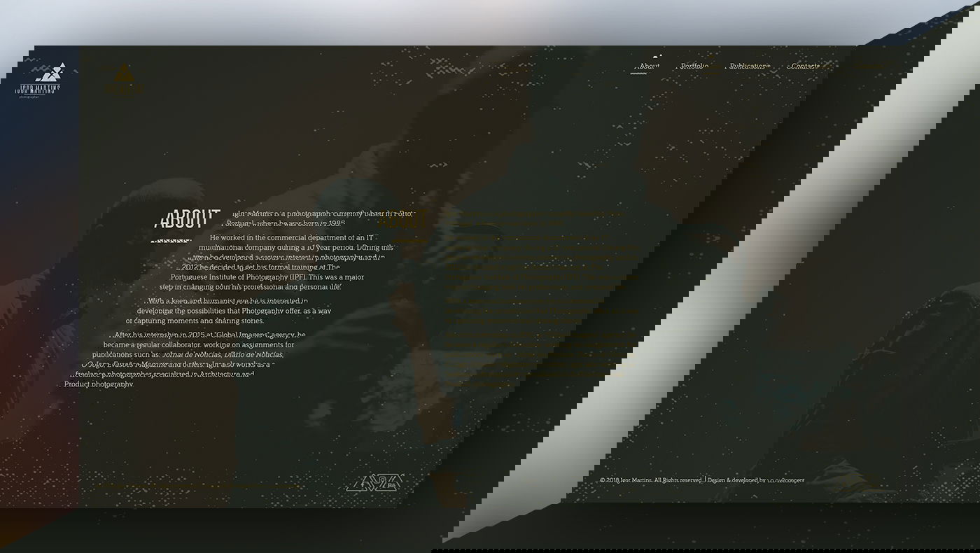
Task: Open the Portfolio menu item
Action: click(x=694, y=66)
